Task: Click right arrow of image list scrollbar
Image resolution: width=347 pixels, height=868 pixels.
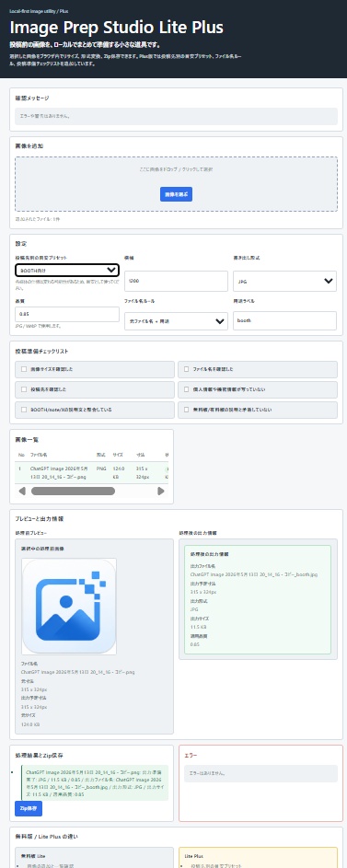Action: click(x=161, y=491)
